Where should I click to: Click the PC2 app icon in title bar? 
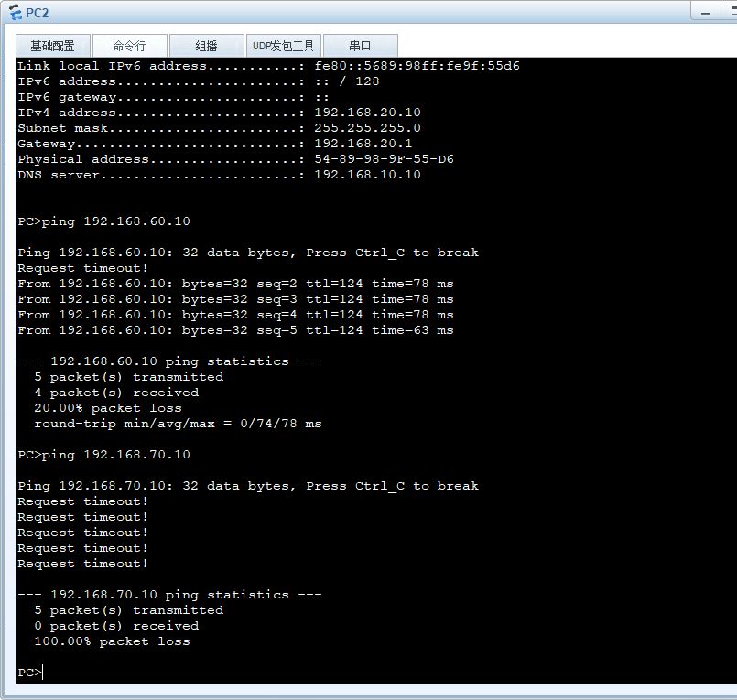[x=16, y=13]
